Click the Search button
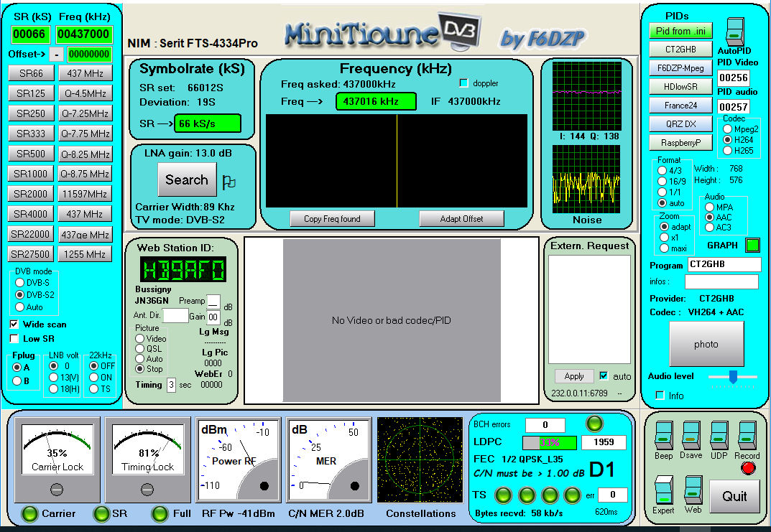Image resolution: width=771 pixels, height=532 pixels. (x=187, y=179)
